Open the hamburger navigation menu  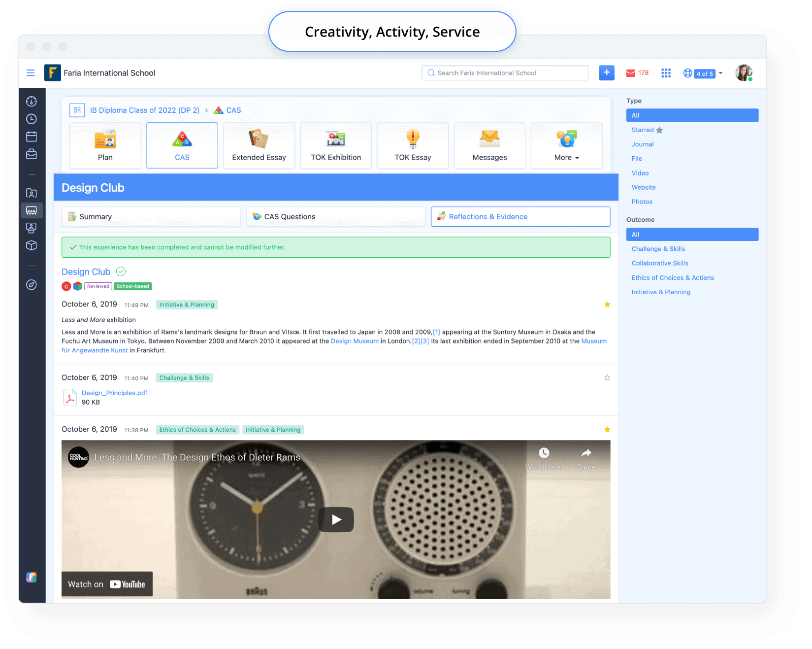point(31,73)
